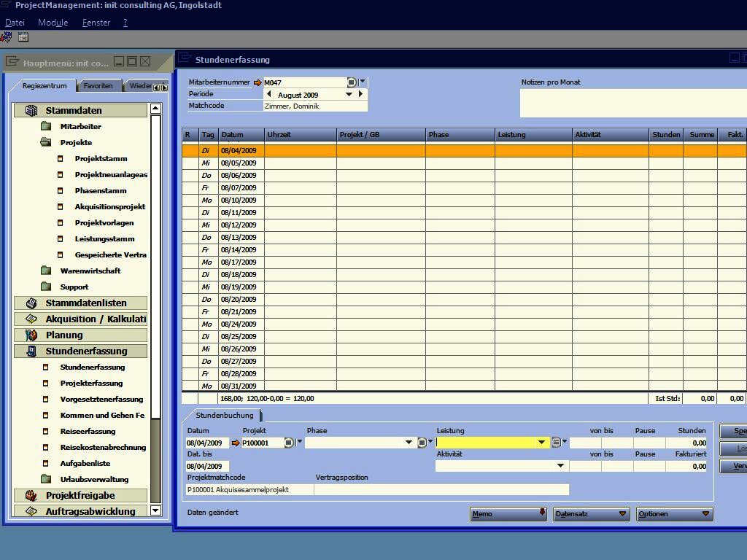747x560 pixels.
Task: Click the Stammdaten section icon
Action: tap(31, 111)
